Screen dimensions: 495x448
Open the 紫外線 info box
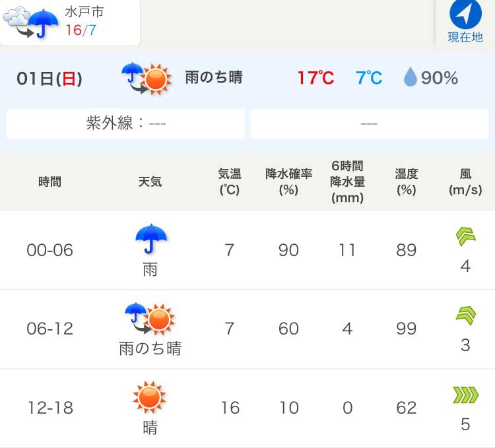125,123
